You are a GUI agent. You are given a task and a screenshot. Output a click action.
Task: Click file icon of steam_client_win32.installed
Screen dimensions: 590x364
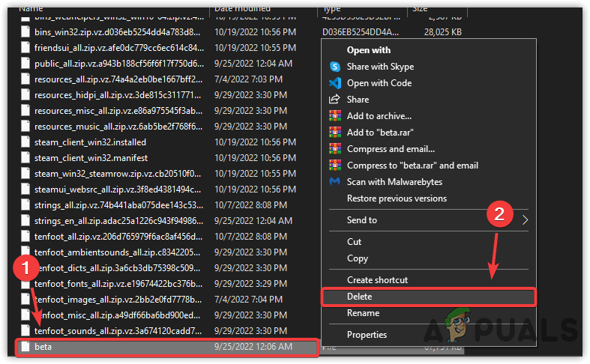tap(25, 142)
